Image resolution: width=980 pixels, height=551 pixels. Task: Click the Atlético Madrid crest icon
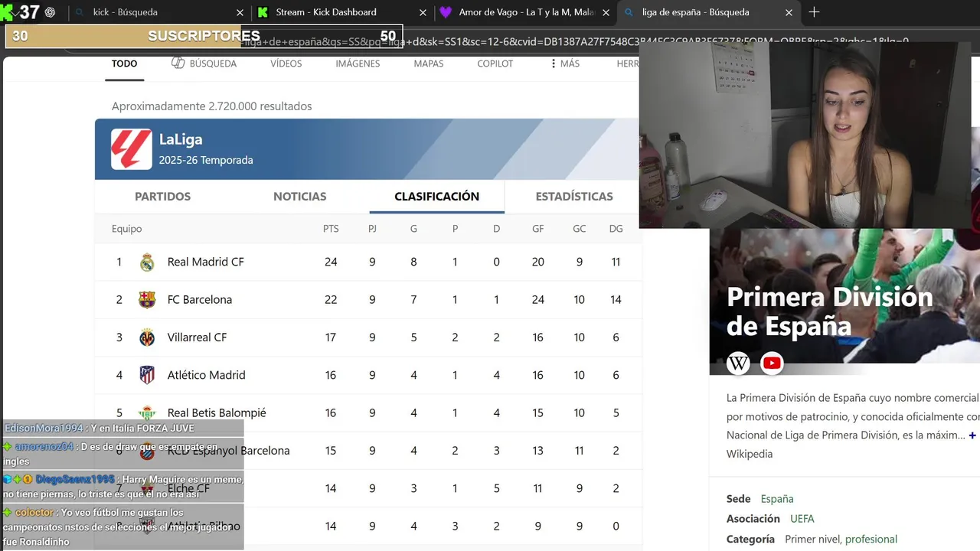(147, 375)
